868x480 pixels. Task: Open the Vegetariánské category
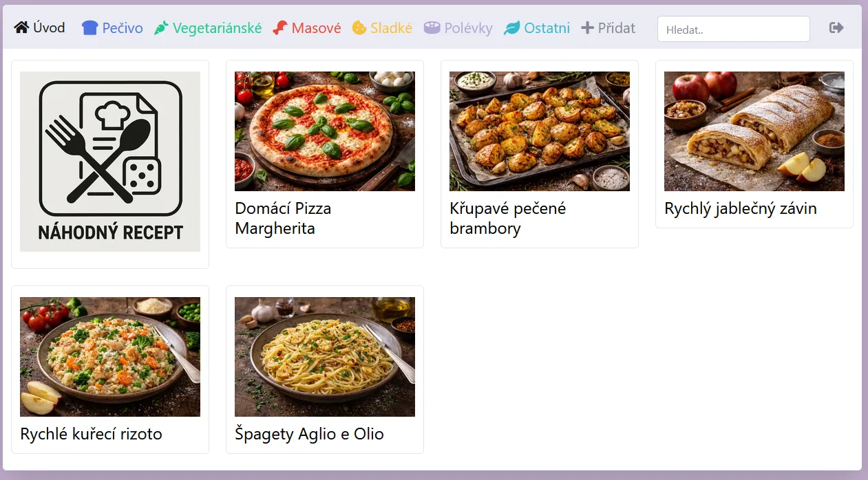pyautogui.click(x=208, y=28)
